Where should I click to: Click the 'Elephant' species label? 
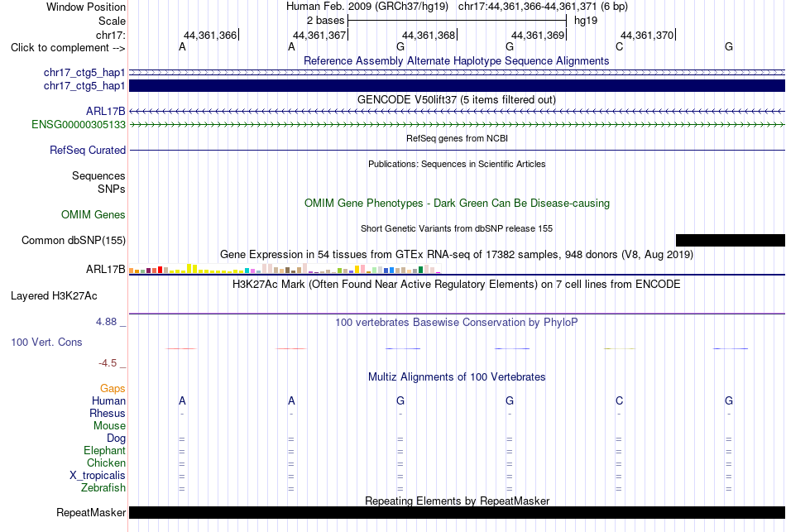[x=104, y=450]
